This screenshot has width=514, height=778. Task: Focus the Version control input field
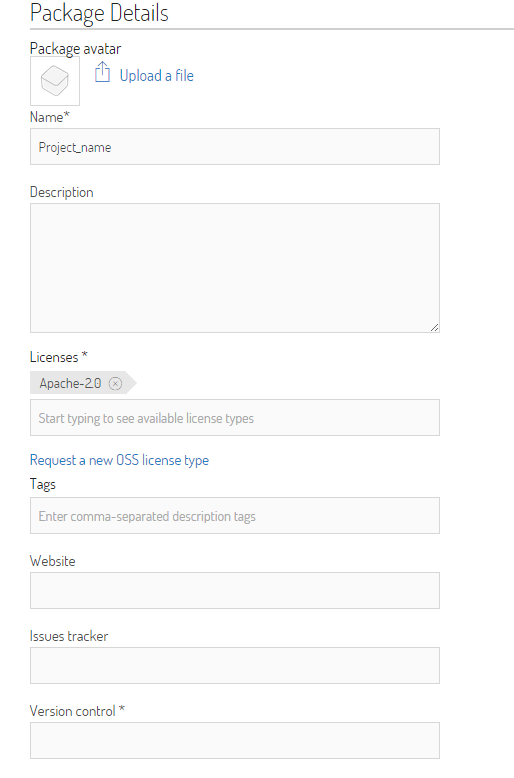[x=235, y=740]
